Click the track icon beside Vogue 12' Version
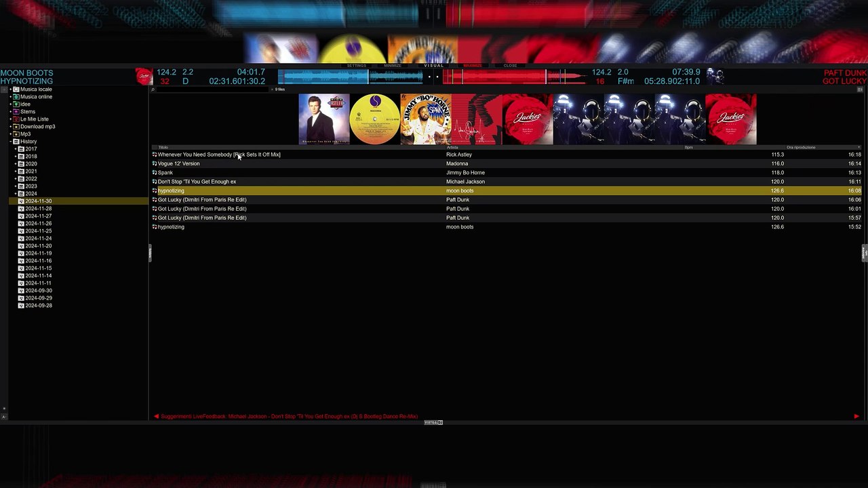This screenshot has width=868, height=488. click(155, 163)
